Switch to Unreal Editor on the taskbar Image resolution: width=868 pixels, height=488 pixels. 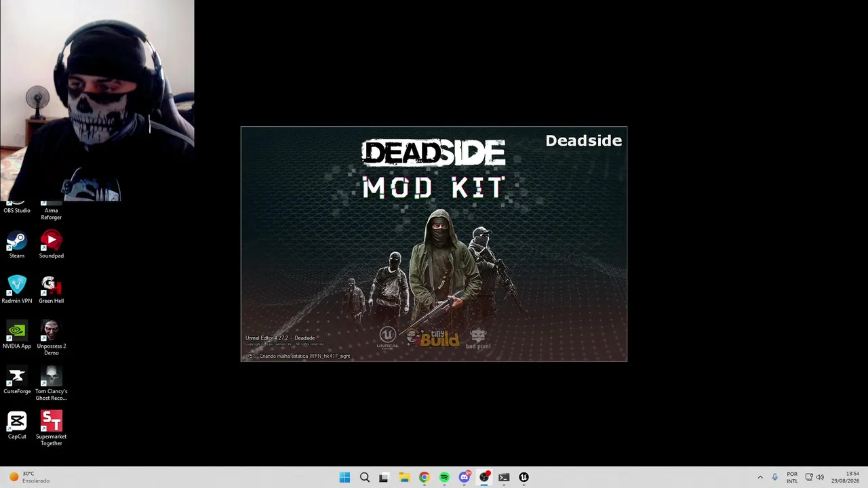[x=524, y=477]
